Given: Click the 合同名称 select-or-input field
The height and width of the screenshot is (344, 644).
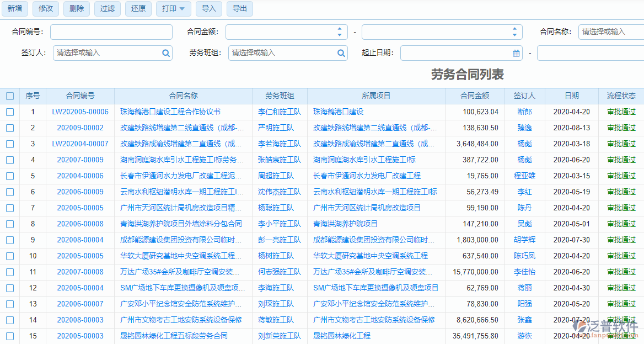Looking at the screenshot, I should tap(610, 32).
